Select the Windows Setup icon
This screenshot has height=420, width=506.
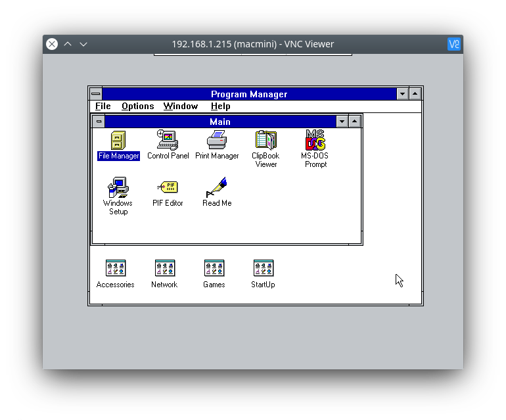[x=118, y=188]
